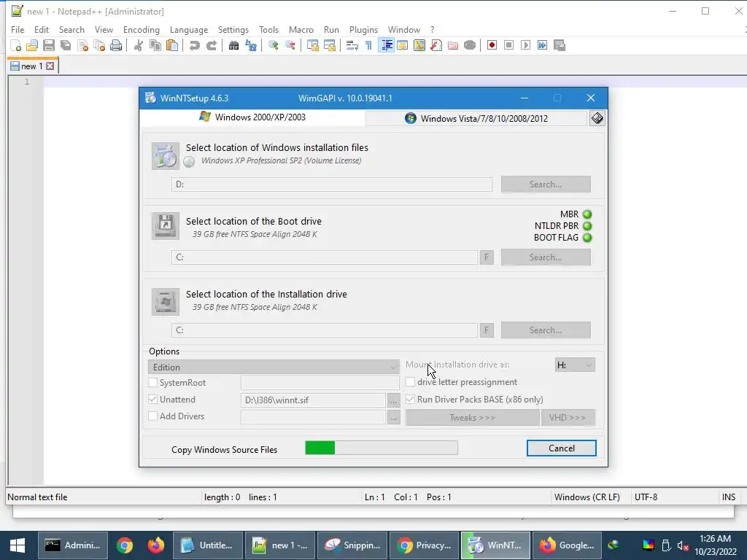The width and height of the screenshot is (747, 560).
Task: Click the Cut scissors icon
Action: click(138, 45)
